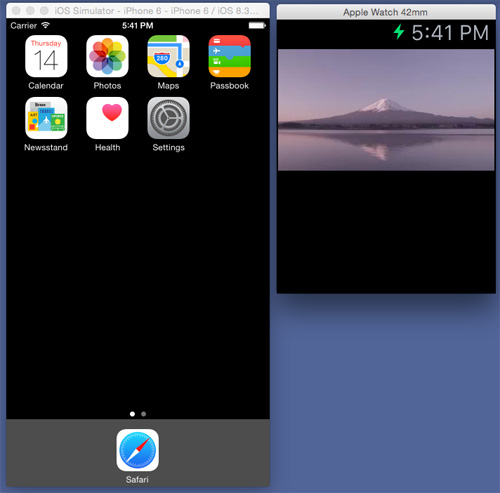Launch the Maps app
This screenshot has height=493, width=500.
168,56
